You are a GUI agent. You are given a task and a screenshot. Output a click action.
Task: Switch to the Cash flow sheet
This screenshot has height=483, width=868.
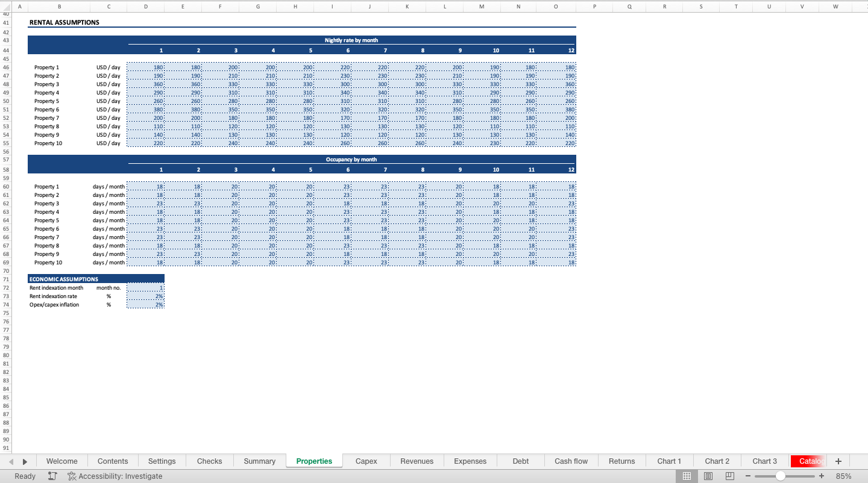point(570,461)
